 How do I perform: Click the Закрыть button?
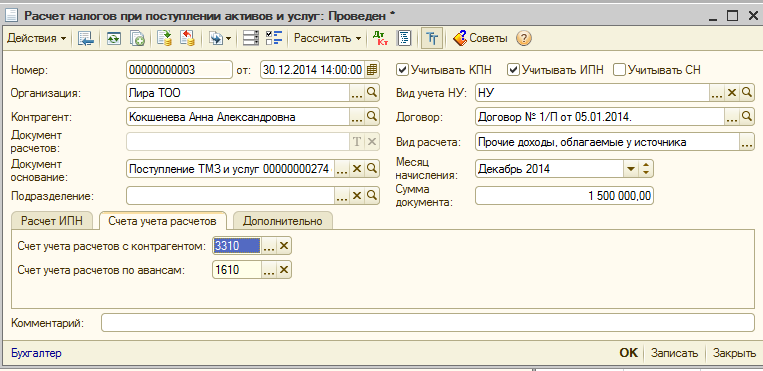[x=734, y=353]
